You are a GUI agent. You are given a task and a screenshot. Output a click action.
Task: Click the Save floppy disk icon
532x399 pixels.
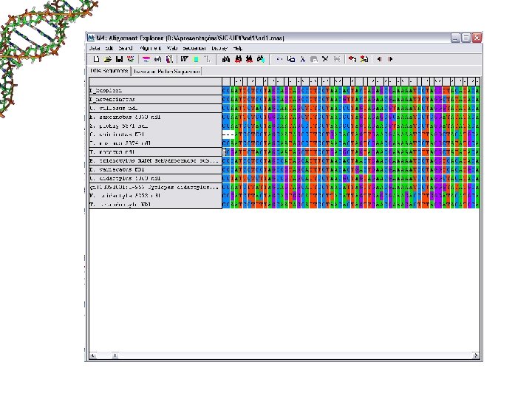119,59
